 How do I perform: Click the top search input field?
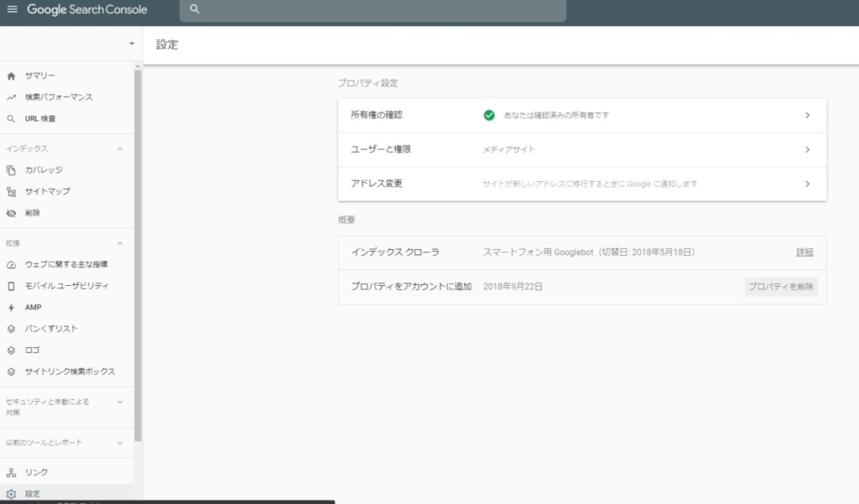377,10
